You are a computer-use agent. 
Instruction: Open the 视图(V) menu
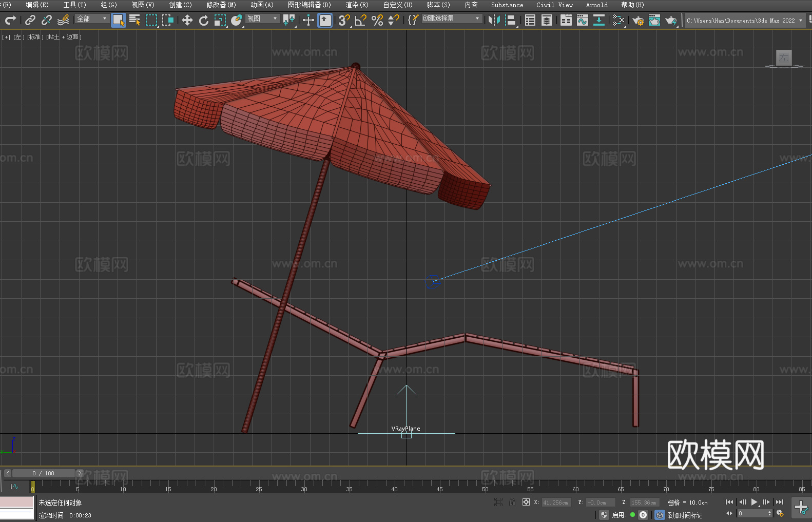(143, 5)
